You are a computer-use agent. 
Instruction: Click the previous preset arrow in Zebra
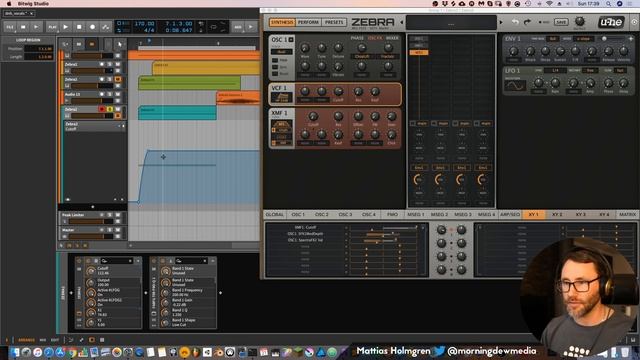[402, 22]
